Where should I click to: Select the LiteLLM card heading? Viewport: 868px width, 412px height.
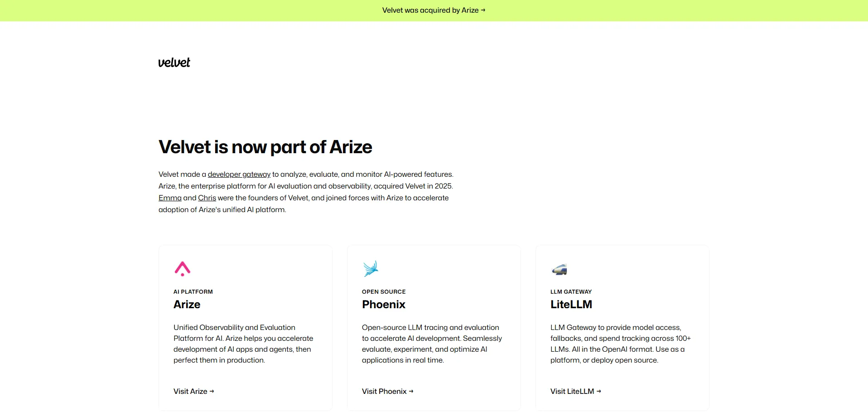571,305
